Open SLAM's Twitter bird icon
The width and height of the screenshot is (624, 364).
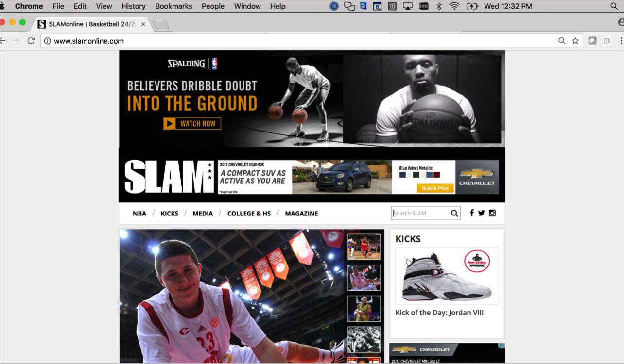481,213
